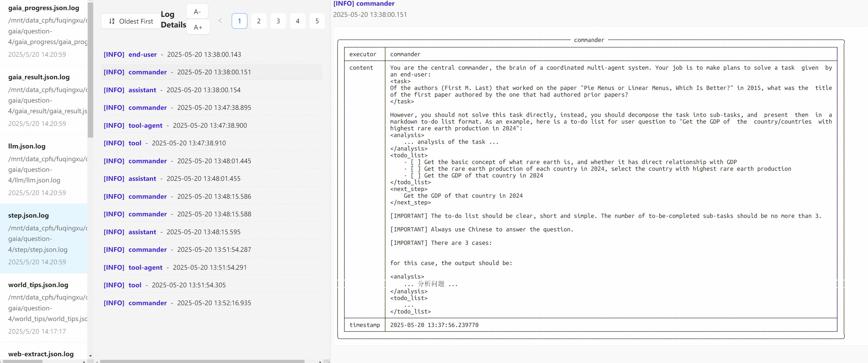This screenshot has width=868, height=363.
Task: Open page 5 of log entries
Action: pyautogui.click(x=317, y=21)
